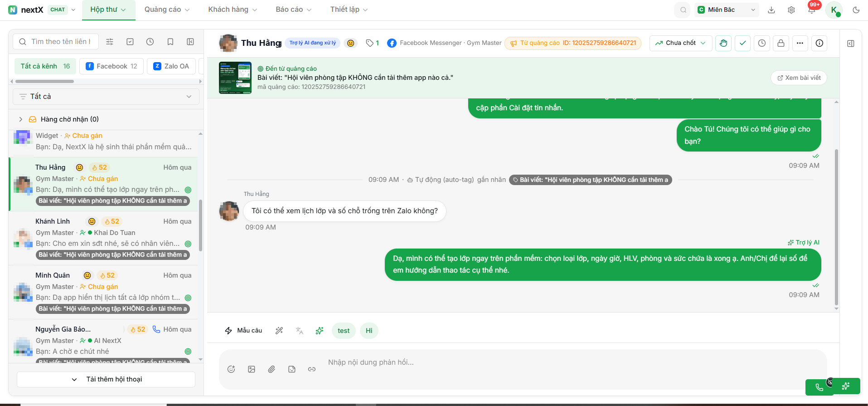Open the Quảng cáo menu
The width and height of the screenshot is (868, 406).
[x=167, y=10]
